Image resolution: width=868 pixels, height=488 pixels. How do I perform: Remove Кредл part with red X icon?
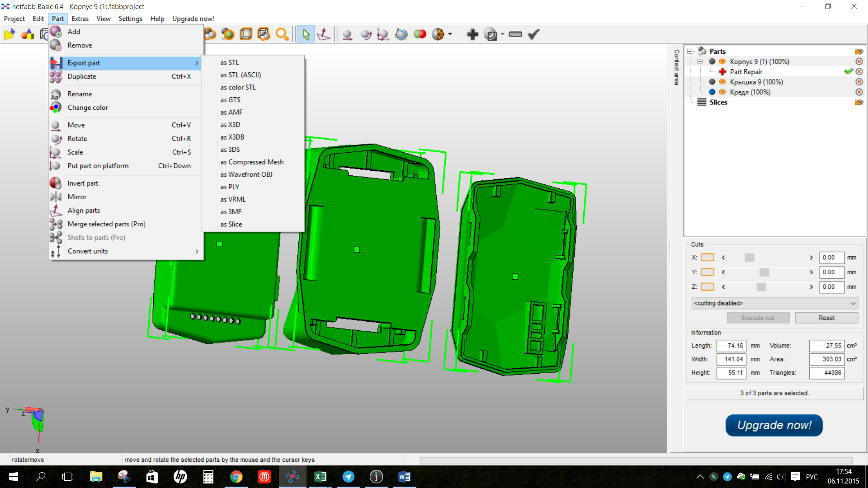(859, 92)
